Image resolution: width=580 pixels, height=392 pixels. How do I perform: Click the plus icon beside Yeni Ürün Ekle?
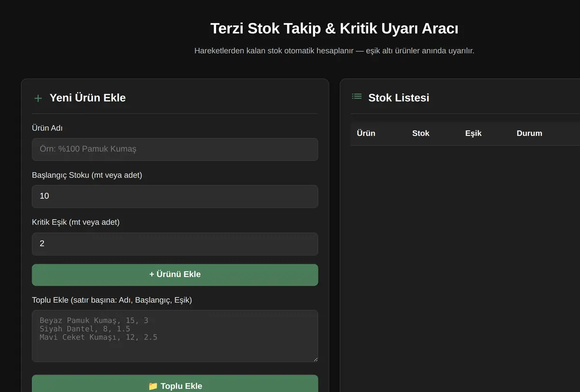point(38,98)
